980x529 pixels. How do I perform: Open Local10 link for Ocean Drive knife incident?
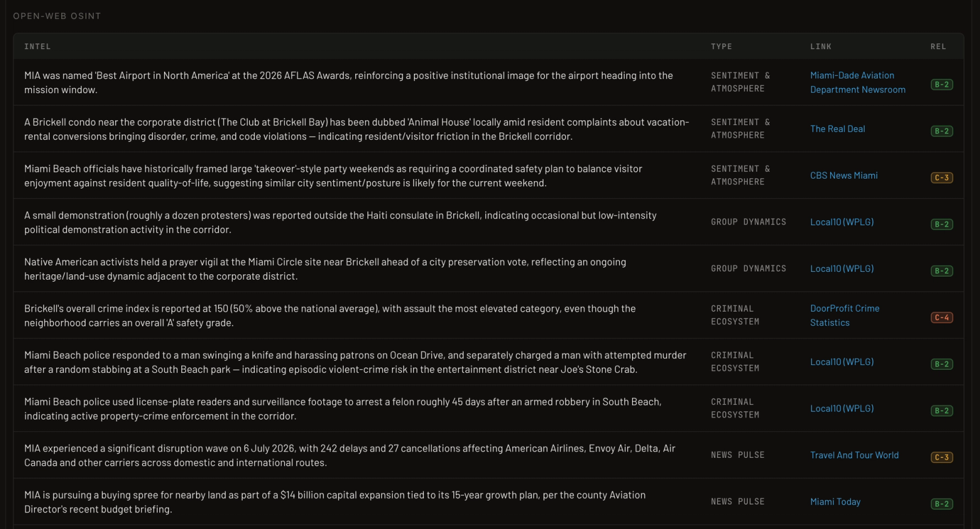coord(842,362)
